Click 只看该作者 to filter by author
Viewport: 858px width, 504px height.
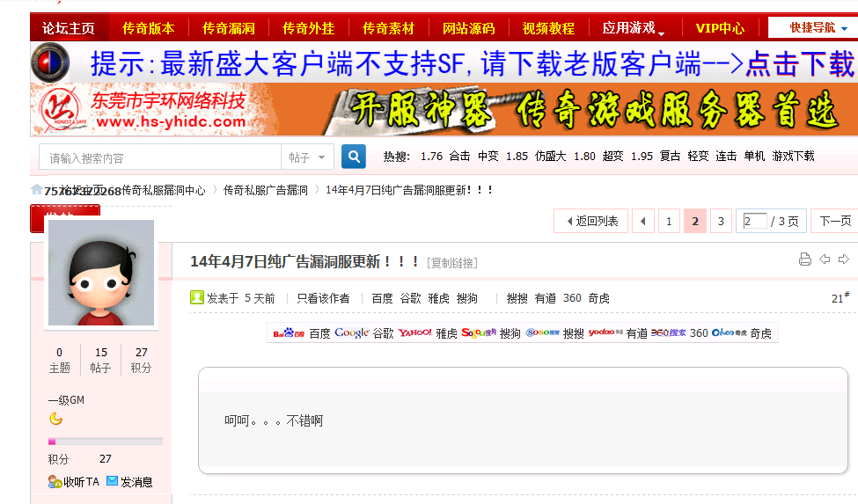pyautogui.click(x=323, y=298)
